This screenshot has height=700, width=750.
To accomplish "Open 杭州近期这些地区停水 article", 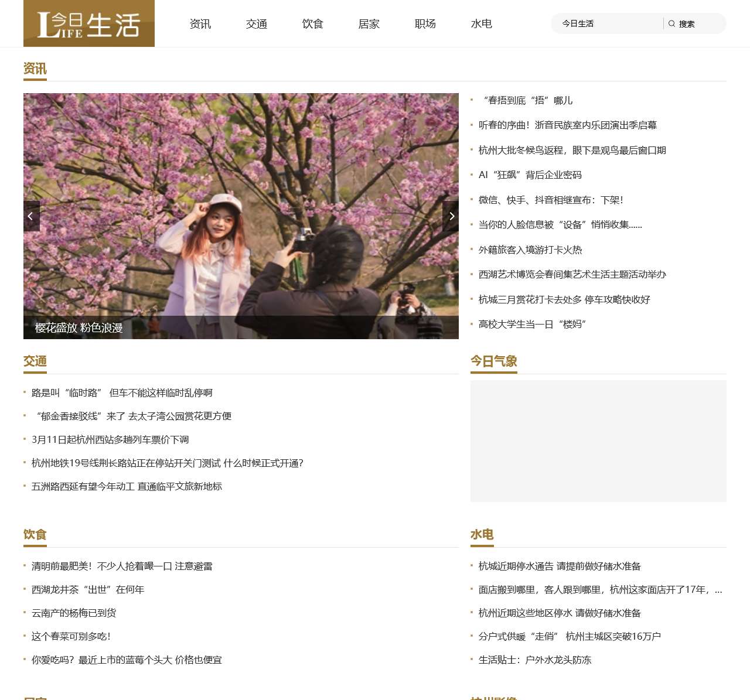I will (x=560, y=613).
